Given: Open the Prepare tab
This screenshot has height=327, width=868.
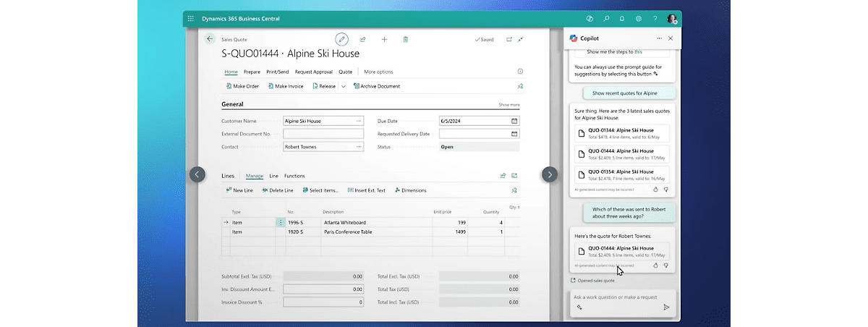Looking at the screenshot, I should tap(252, 72).
